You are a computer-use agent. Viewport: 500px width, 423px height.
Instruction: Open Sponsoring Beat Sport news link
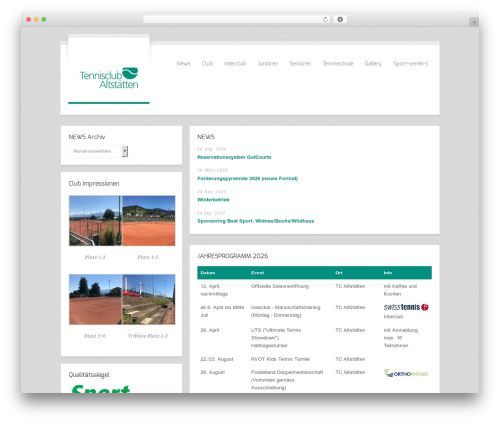point(256,221)
